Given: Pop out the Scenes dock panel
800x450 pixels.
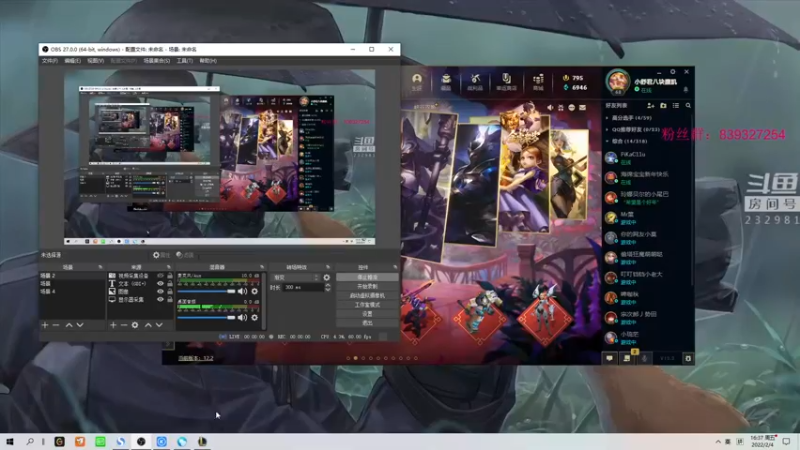Looking at the screenshot, I should [x=100, y=267].
